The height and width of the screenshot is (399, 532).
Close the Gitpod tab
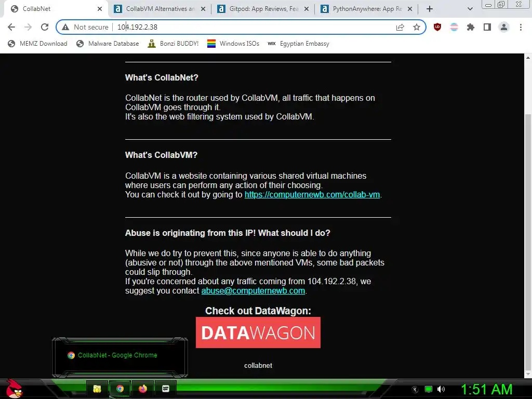(x=307, y=9)
